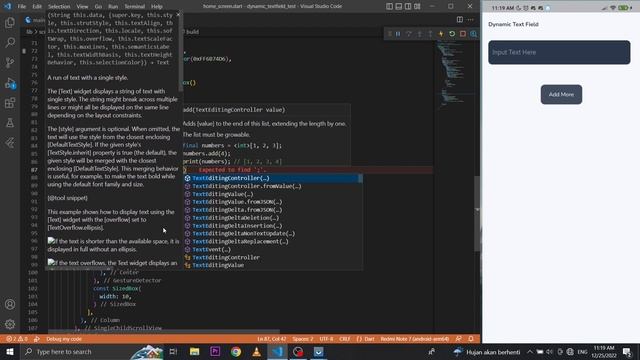Change file encoding via UTF-8
The width and height of the screenshot is (640, 360).
(326, 339)
